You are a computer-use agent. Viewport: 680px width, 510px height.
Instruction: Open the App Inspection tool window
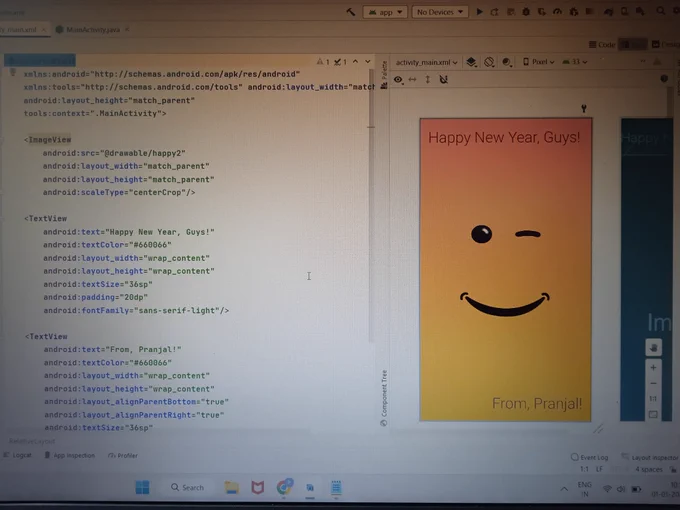(69, 455)
